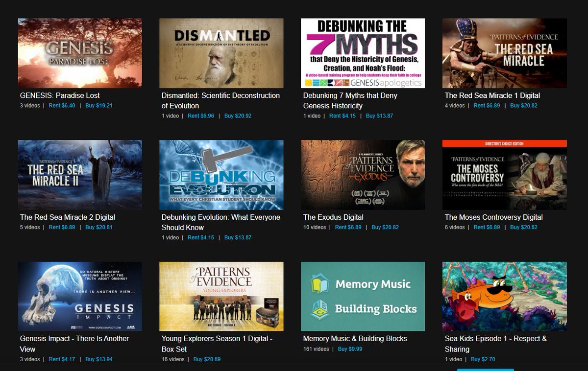Screen dimensions: 588x371
Task: Click the '5 videos' count text
Action: [x=30, y=228]
